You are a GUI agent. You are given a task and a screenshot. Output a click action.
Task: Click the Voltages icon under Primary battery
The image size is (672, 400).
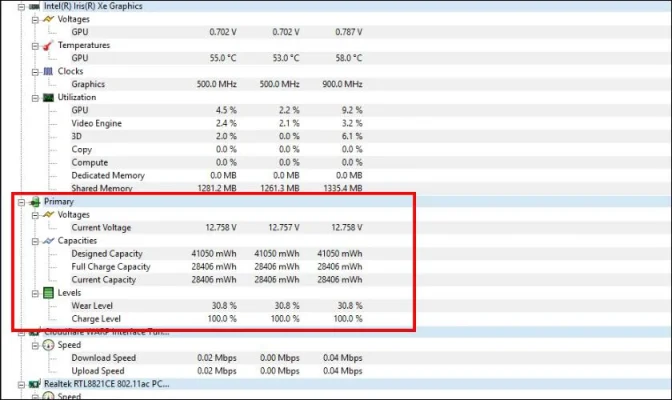pos(47,214)
